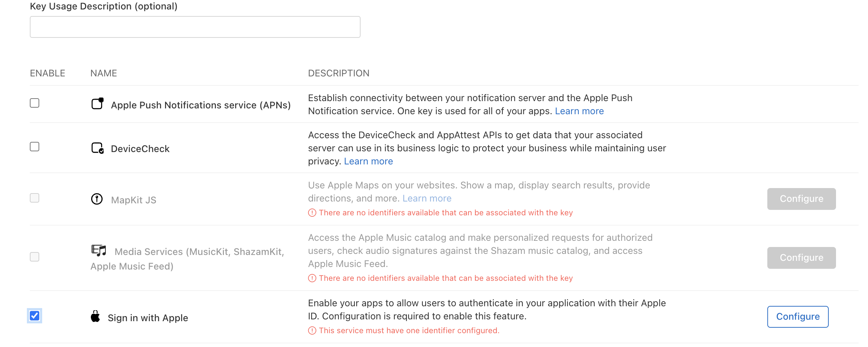Click 'This service must have one identifier configured.' message
Image resolution: width=868 pixels, height=347 pixels.
tap(409, 331)
